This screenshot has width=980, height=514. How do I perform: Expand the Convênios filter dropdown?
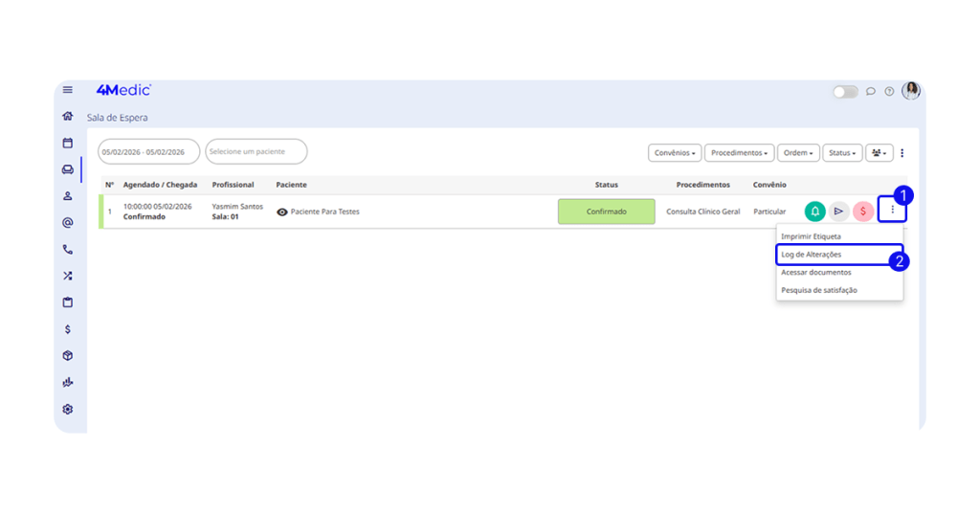click(x=675, y=153)
